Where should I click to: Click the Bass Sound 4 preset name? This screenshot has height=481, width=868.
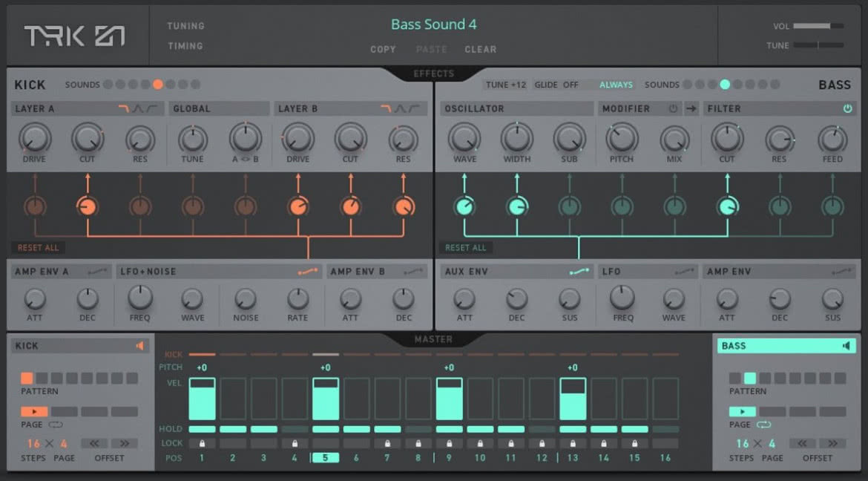coord(433,24)
